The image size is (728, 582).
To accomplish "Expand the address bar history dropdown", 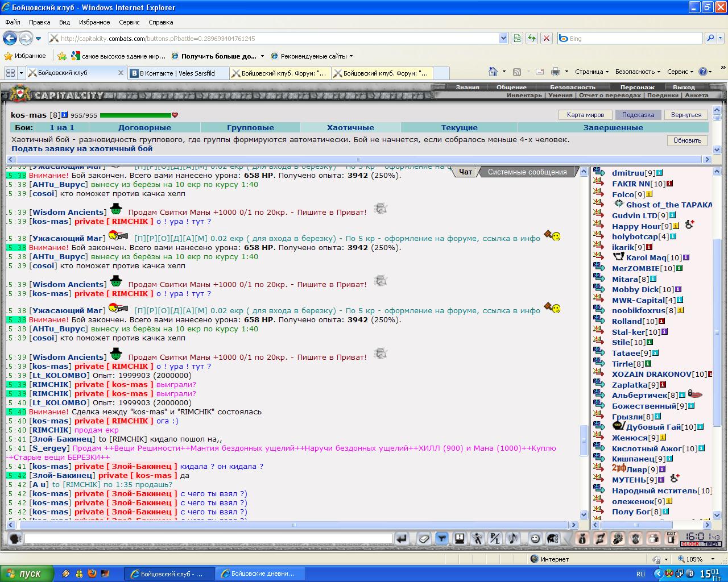I will click(503, 38).
